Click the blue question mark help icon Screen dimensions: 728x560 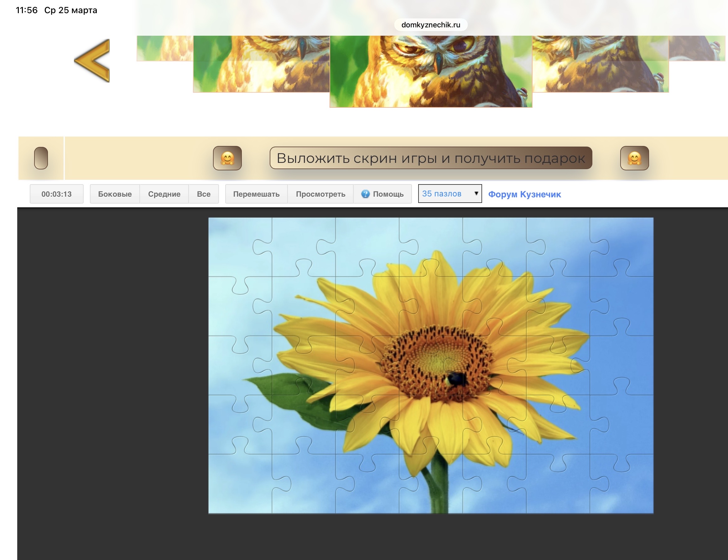(365, 194)
